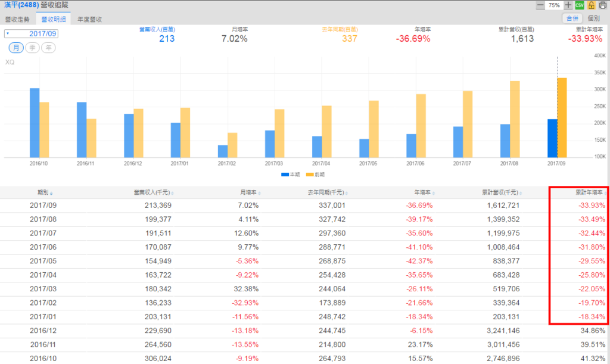Click the 2017/04 row period cell

(43, 275)
